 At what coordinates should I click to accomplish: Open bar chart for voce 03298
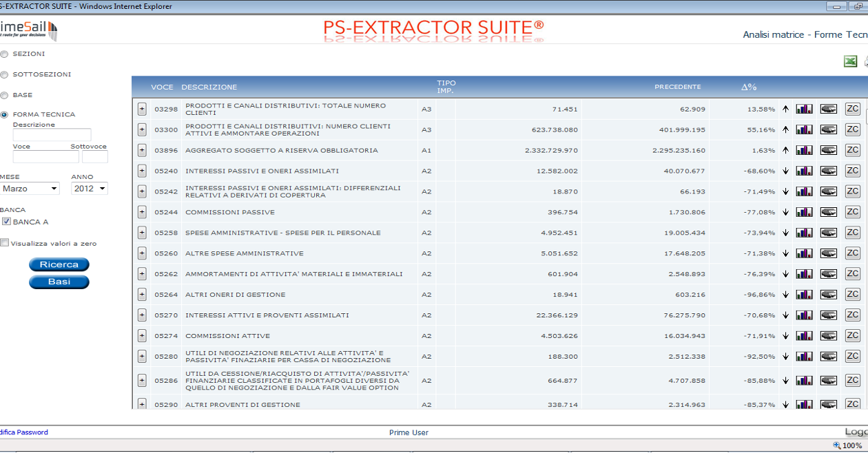click(x=804, y=109)
